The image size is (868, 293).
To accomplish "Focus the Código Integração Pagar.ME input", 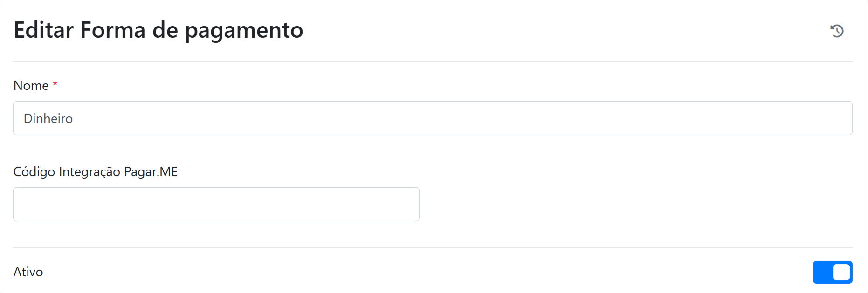I will point(216,204).
